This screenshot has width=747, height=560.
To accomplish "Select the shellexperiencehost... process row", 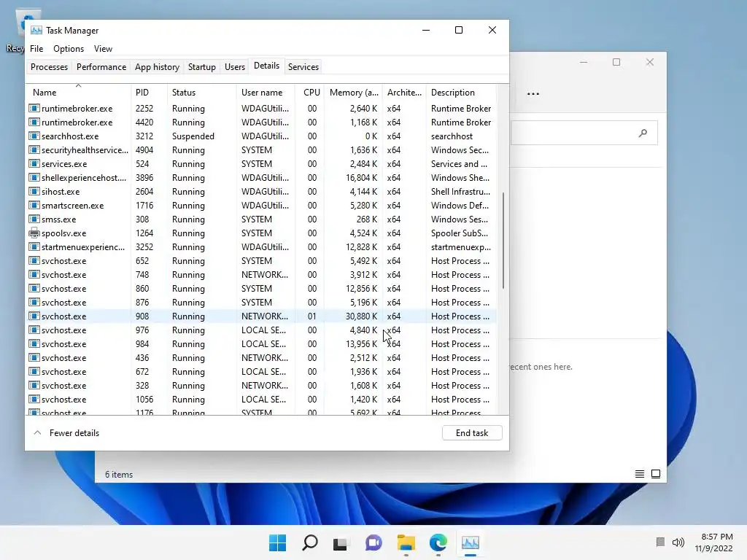I will (x=261, y=178).
